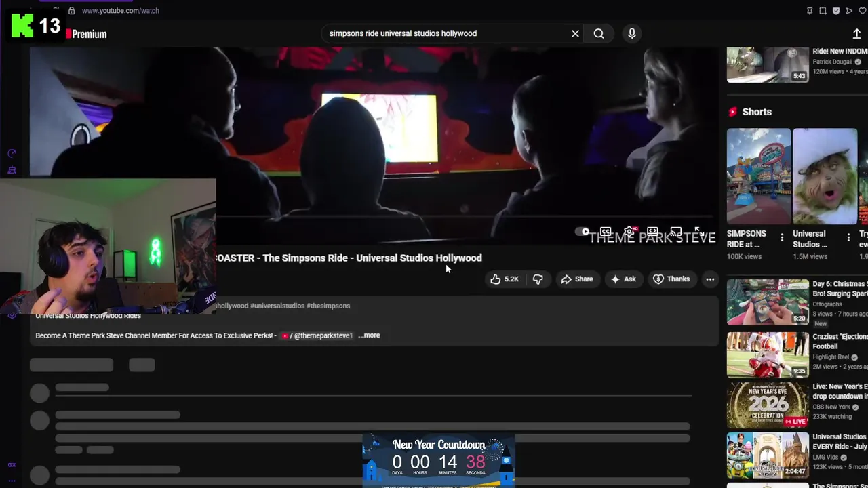The height and width of the screenshot is (488, 868).
Task: Click the 'Patrick Dougall' channel name
Action: click(x=832, y=62)
